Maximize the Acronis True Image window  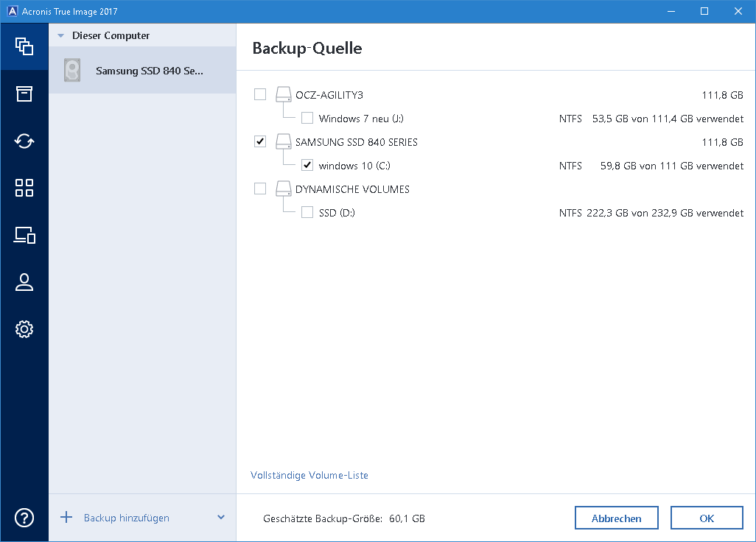(704, 11)
